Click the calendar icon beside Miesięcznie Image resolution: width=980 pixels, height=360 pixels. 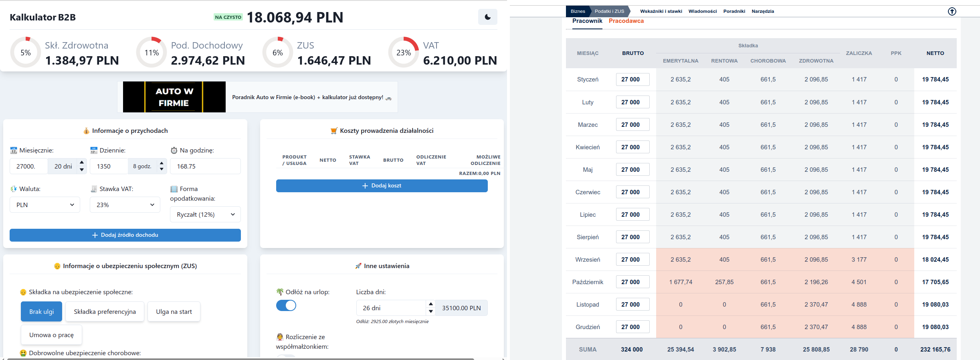click(14, 151)
